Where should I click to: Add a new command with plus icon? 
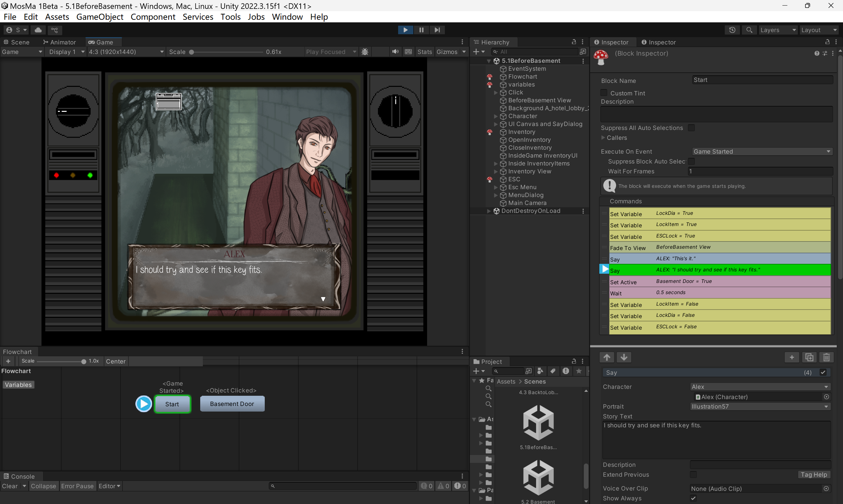tap(792, 357)
